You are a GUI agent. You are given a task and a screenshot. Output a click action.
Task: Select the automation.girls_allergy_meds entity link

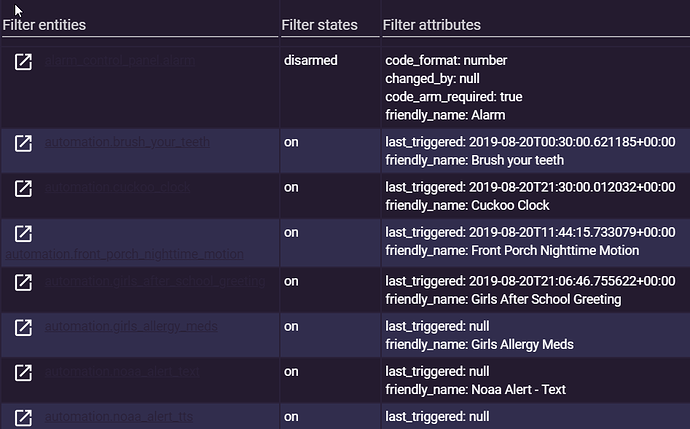pyautogui.click(x=131, y=326)
